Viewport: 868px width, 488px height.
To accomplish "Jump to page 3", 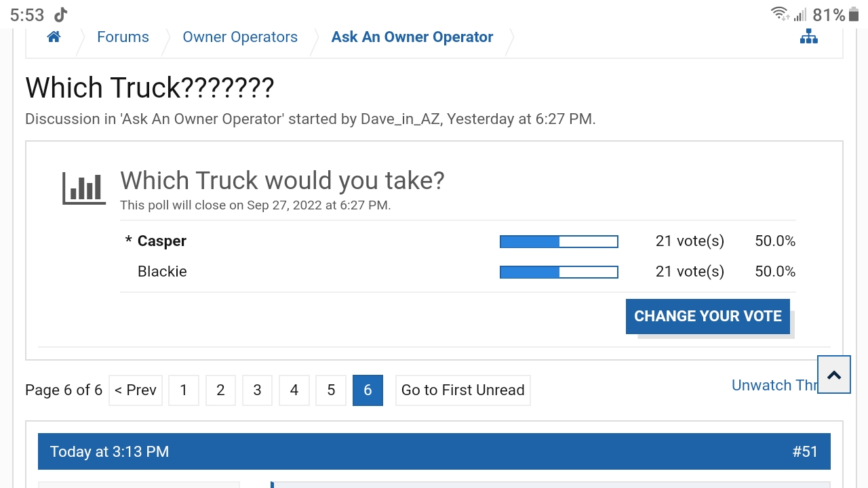I will click(x=257, y=390).
